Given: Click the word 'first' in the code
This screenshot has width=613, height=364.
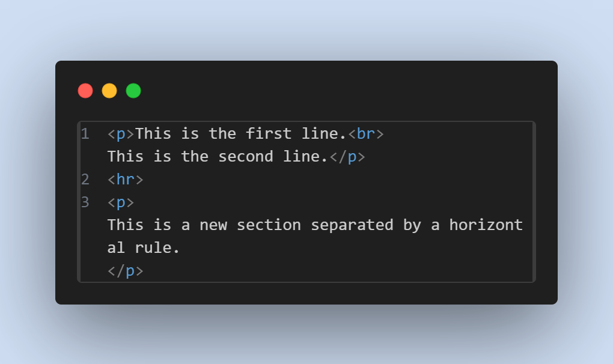Looking at the screenshot, I should tap(269, 133).
